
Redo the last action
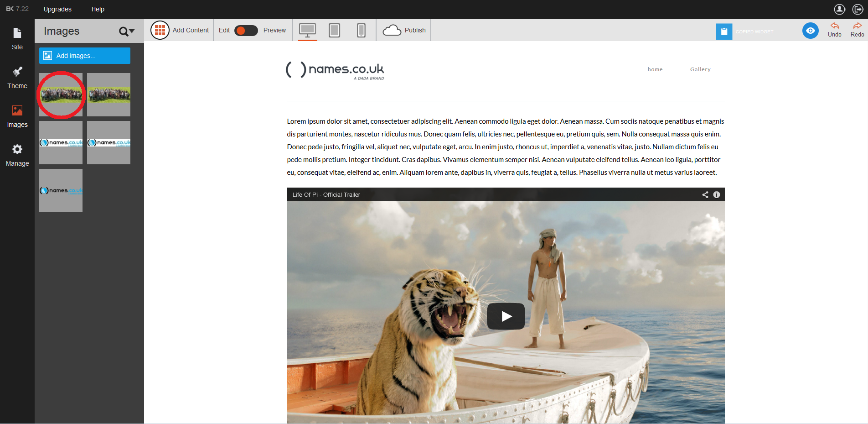(858, 30)
